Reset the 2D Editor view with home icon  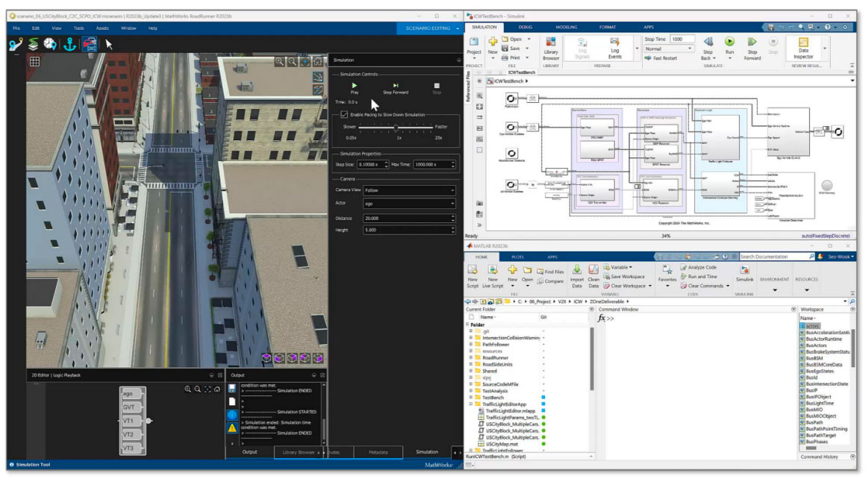click(x=217, y=389)
